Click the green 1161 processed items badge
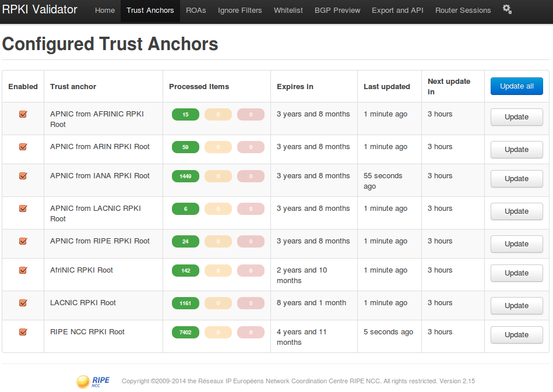This screenshot has width=553, height=392. (x=185, y=303)
